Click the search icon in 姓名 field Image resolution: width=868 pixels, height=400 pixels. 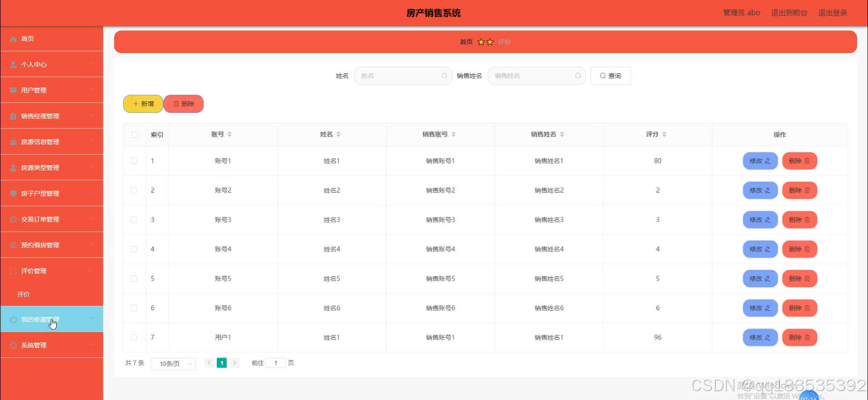pyautogui.click(x=444, y=76)
